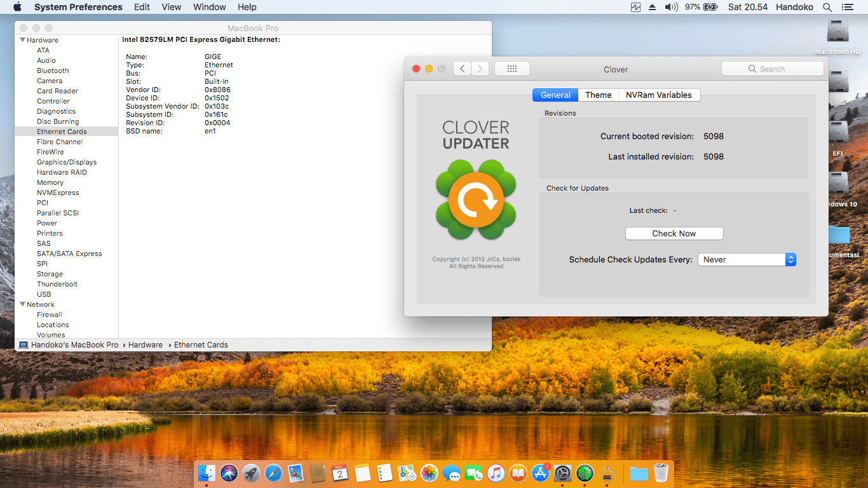Open the blue folder stack in dock
The width and height of the screenshot is (868, 488).
(x=639, y=473)
